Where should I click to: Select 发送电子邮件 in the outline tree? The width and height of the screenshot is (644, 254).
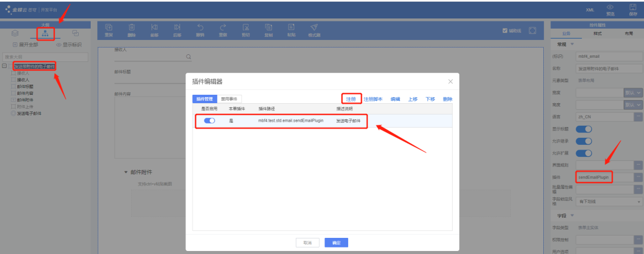pos(29,113)
